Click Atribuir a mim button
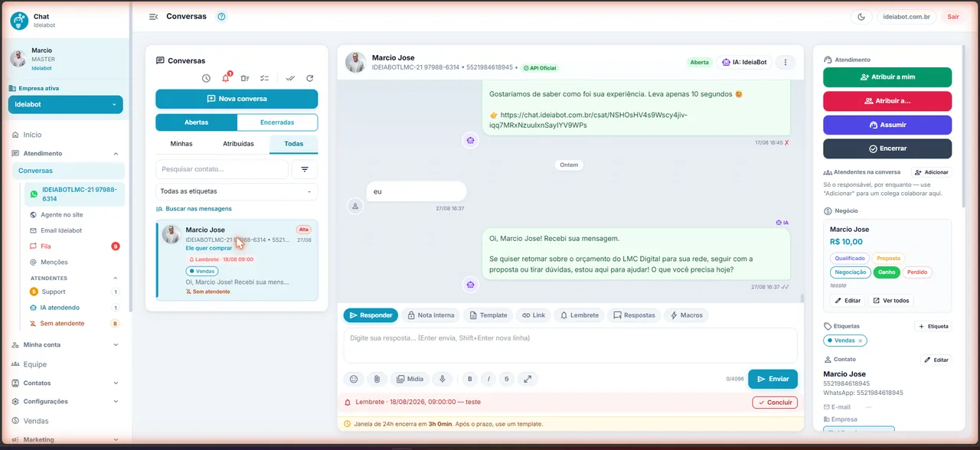This screenshot has height=450, width=980. click(887, 77)
